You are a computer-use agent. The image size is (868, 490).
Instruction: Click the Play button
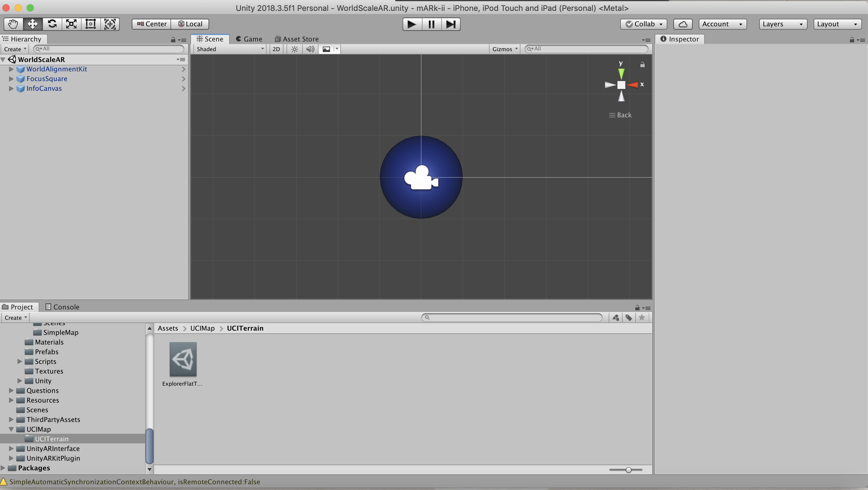tap(412, 24)
